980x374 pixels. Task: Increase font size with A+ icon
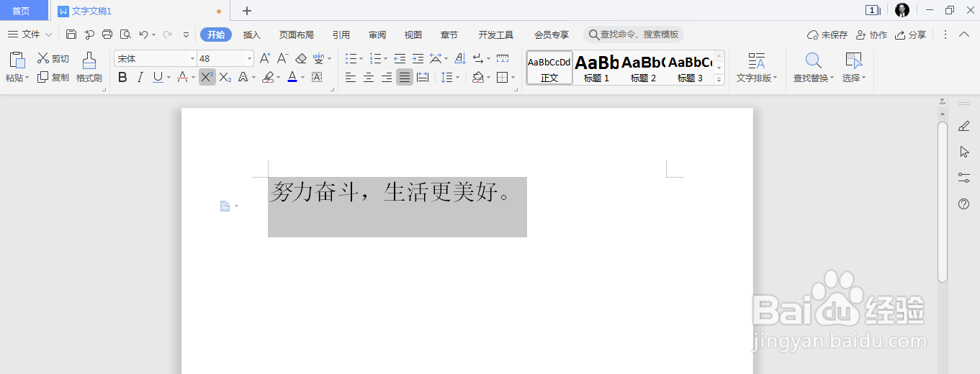pos(265,59)
